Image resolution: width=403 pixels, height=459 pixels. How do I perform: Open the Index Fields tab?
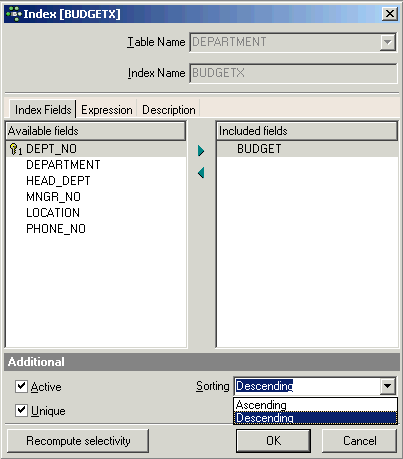point(43,109)
